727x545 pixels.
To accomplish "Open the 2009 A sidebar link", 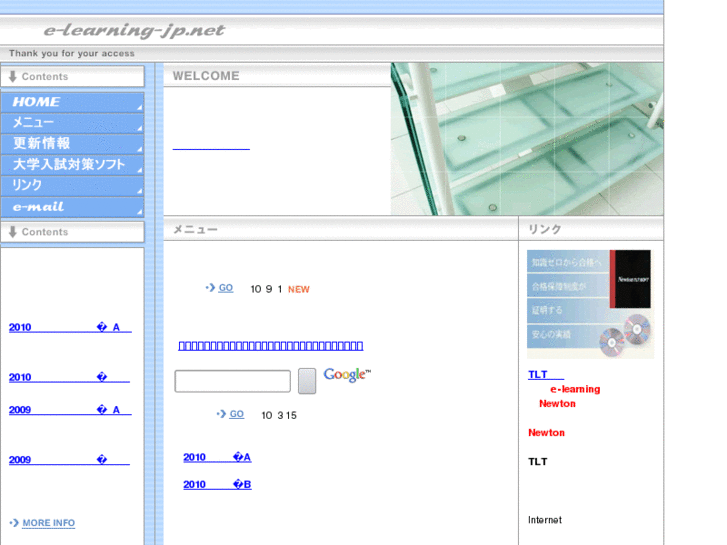I will tap(70, 410).
